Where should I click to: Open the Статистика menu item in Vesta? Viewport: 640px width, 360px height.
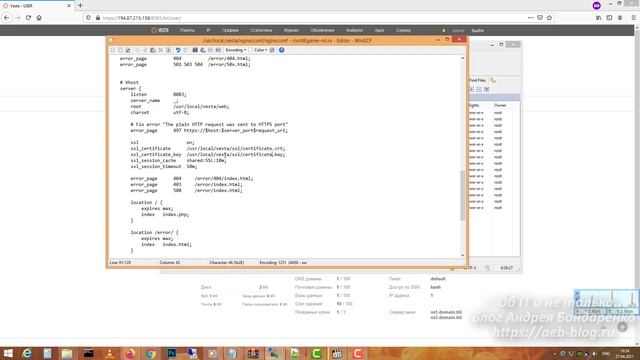coord(261,30)
